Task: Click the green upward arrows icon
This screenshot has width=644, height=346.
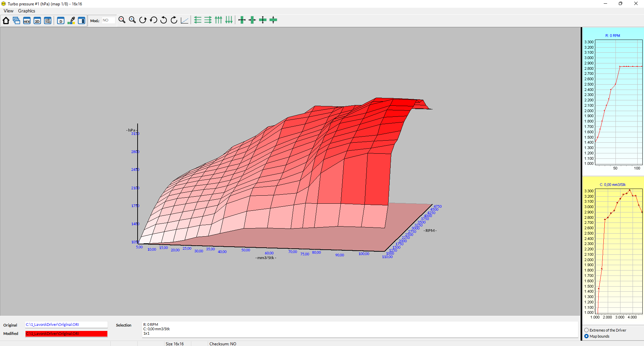Action: tap(218, 20)
